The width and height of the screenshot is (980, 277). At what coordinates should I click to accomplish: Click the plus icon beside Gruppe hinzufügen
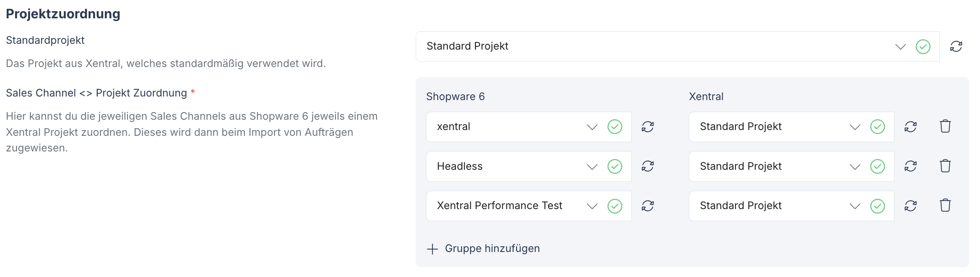(x=432, y=249)
